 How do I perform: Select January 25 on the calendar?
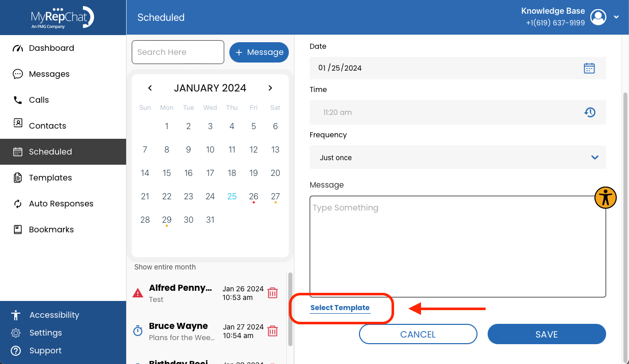(x=232, y=196)
